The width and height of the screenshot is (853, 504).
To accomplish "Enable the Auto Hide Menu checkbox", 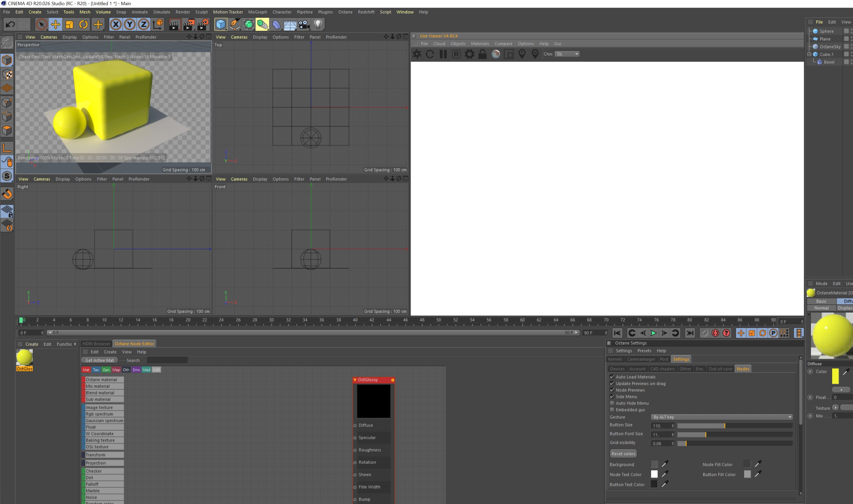I will (x=612, y=403).
